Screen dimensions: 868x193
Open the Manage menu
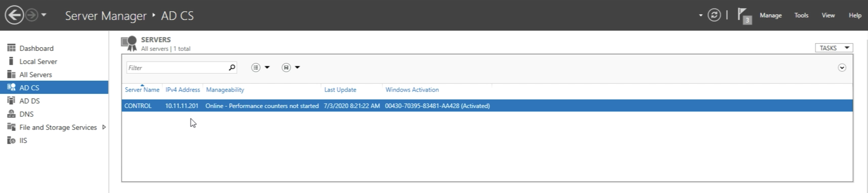click(770, 15)
